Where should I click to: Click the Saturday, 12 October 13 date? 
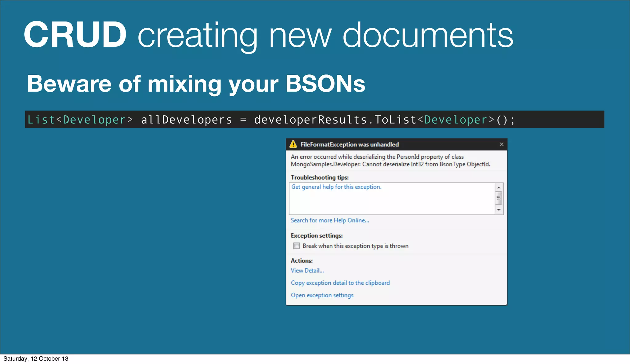point(36,359)
